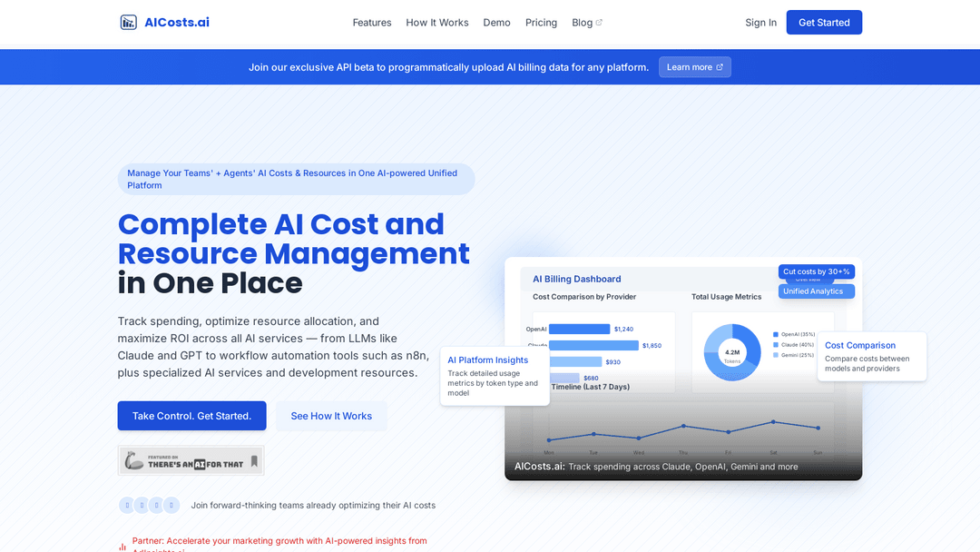980x552 pixels.
Task: Click the 4.2M tokens donut chart
Action: [732, 352]
